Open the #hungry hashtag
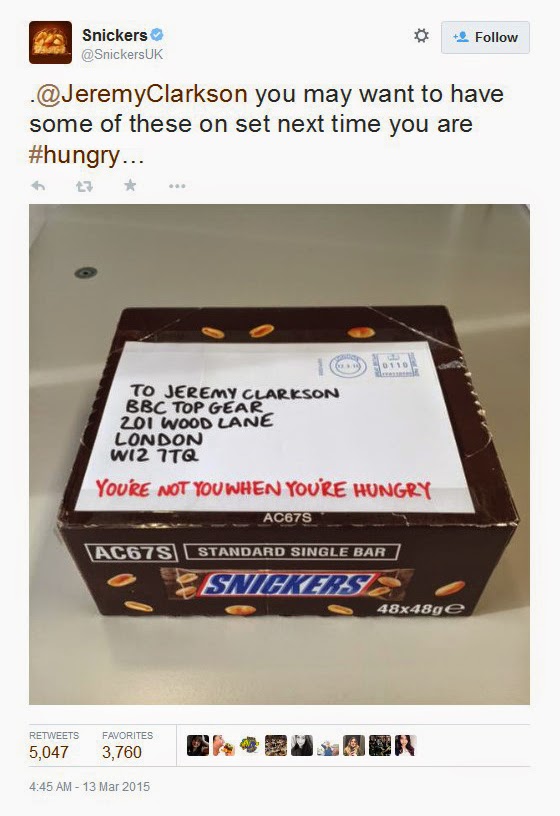 click(x=74, y=155)
